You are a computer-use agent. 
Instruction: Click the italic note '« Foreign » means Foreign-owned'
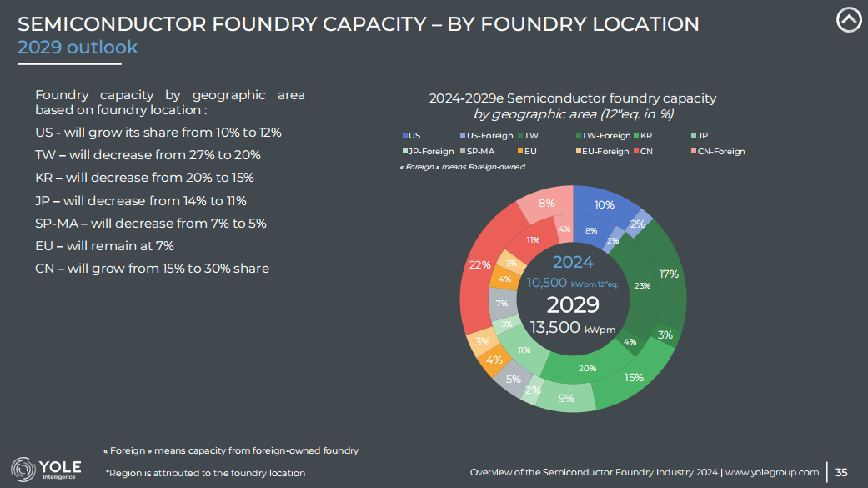pyautogui.click(x=462, y=167)
